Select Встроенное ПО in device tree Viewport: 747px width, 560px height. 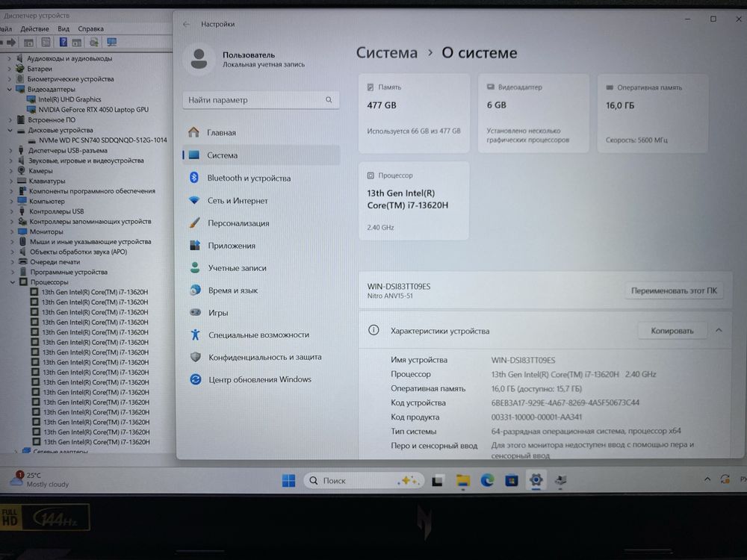(52, 120)
